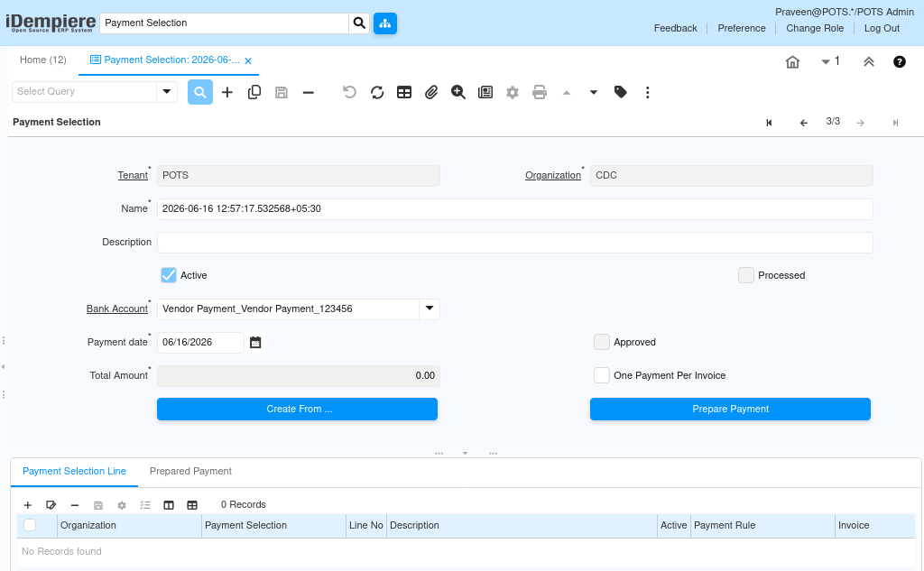Open the calendar picker for Payment date

(x=255, y=343)
